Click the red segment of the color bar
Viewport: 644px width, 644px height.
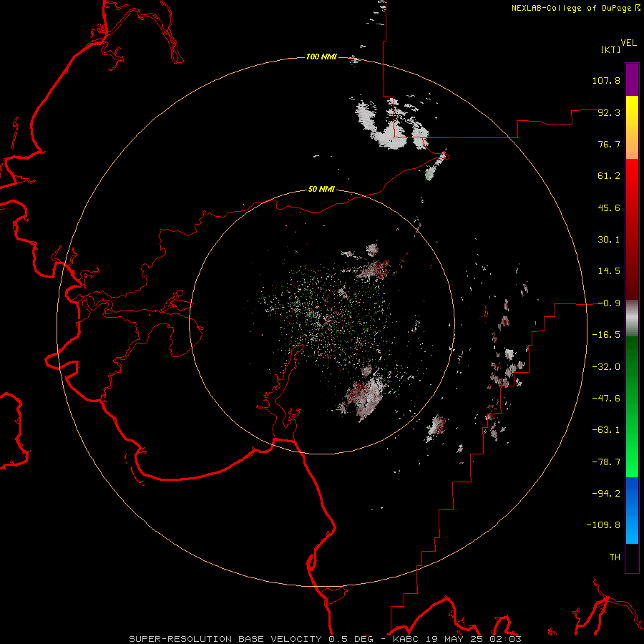(632, 229)
